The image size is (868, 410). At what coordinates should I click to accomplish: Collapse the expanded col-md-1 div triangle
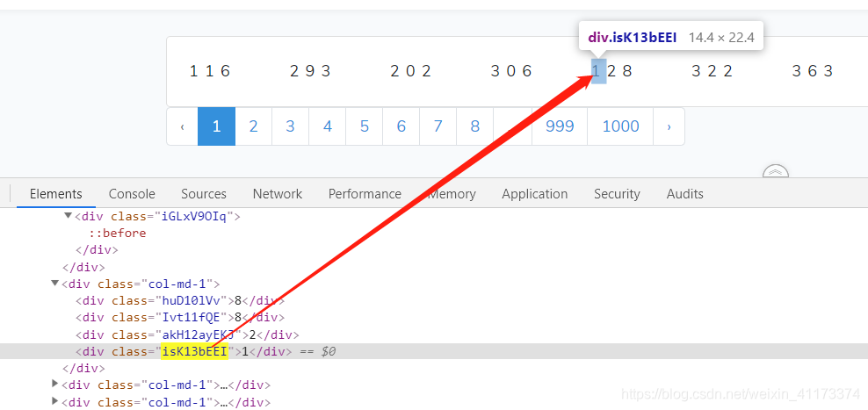[54, 284]
